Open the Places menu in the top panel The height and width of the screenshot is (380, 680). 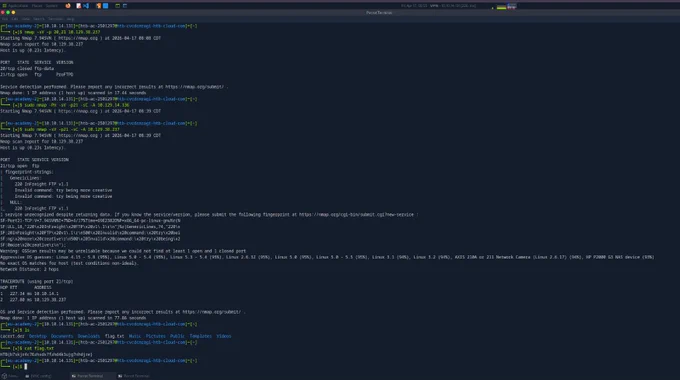37,6
